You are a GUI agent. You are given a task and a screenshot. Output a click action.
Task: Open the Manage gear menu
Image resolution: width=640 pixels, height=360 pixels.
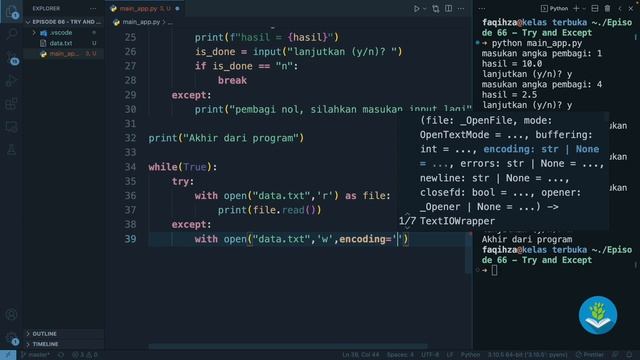pyautogui.click(x=11, y=338)
